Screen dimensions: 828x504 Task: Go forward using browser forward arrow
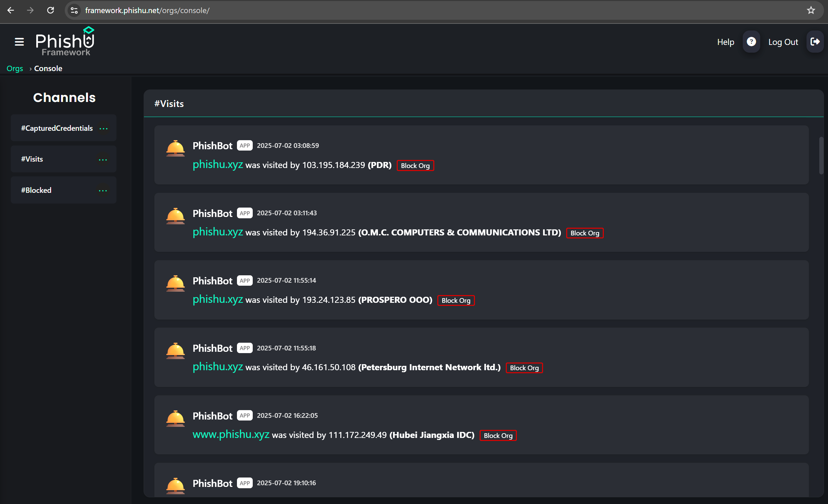(30, 10)
